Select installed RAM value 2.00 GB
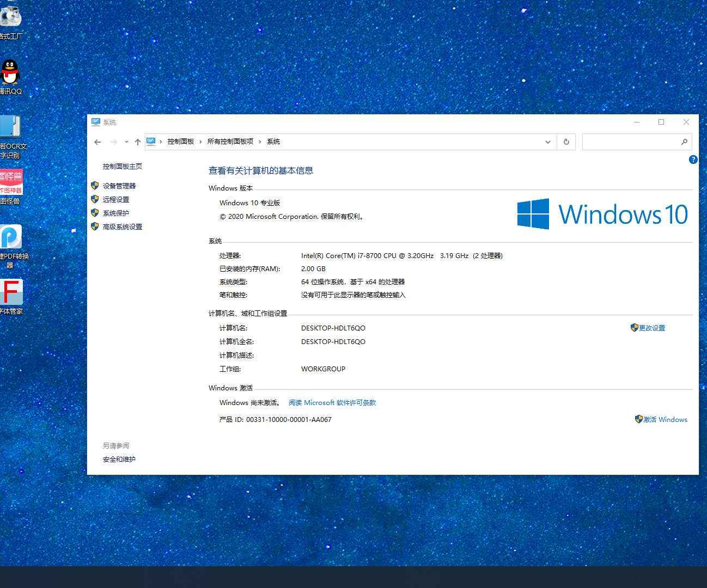707x588 pixels. point(313,268)
